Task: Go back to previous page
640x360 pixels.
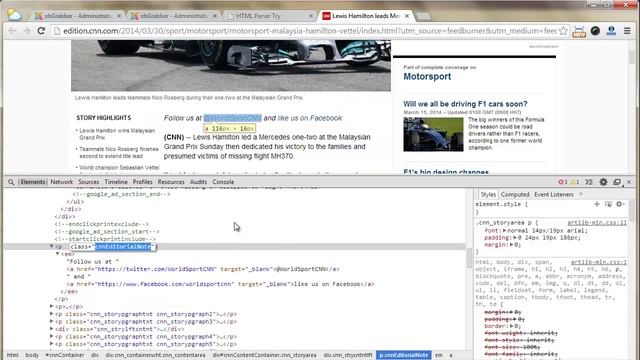Action: [12, 31]
